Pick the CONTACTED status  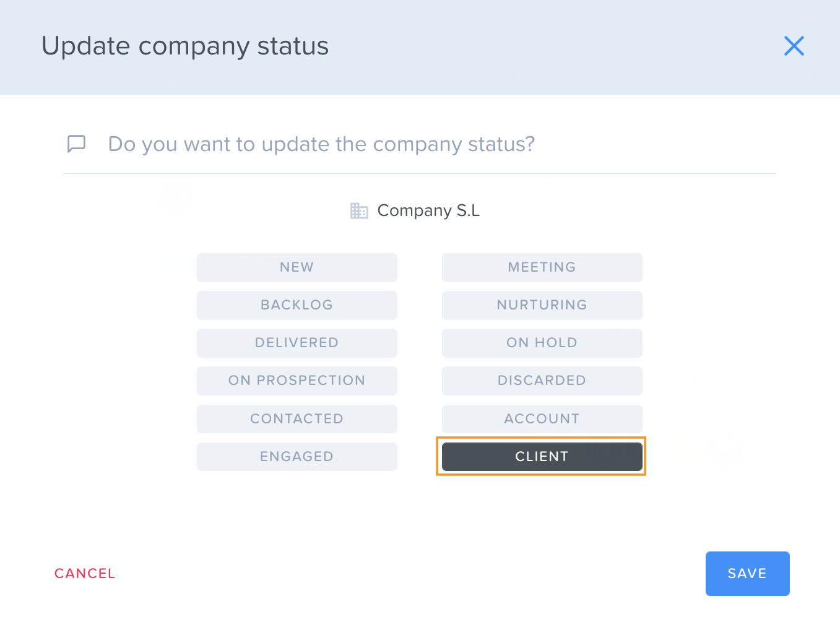click(297, 419)
